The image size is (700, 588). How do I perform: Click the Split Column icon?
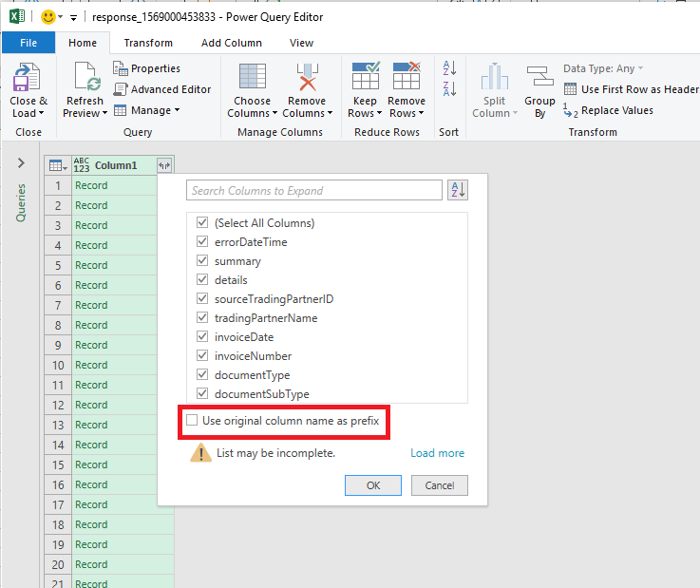494,76
